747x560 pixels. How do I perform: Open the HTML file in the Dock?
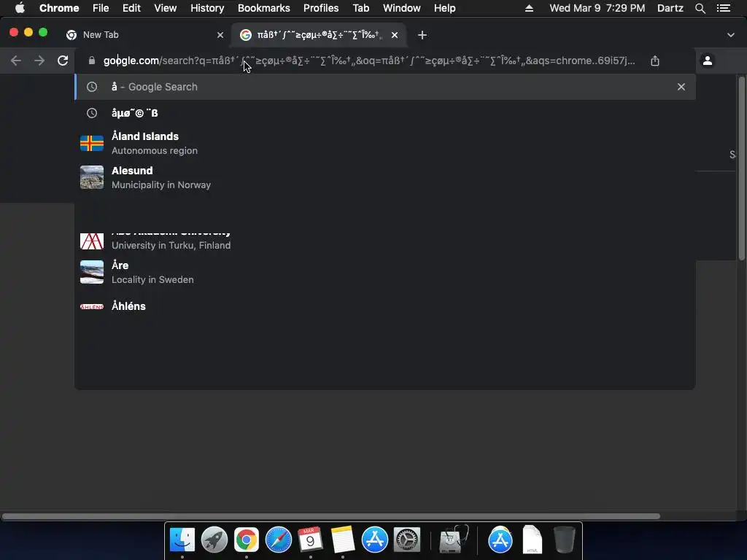point(532,540)
